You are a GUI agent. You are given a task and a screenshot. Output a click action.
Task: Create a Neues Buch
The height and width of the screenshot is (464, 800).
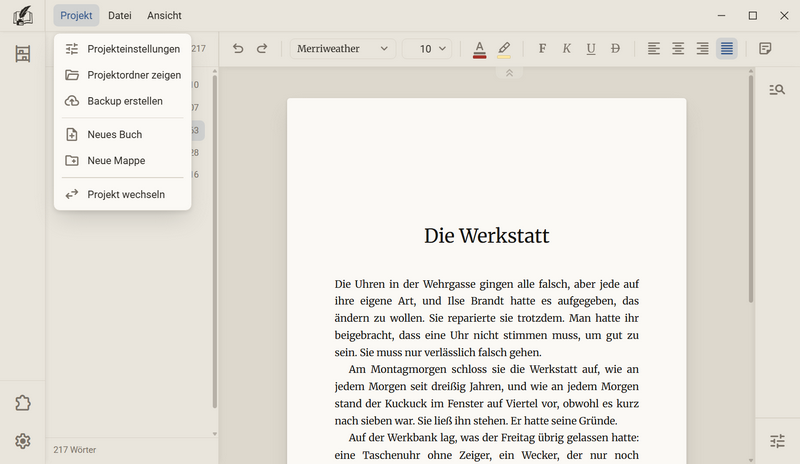tap(122, 134)
